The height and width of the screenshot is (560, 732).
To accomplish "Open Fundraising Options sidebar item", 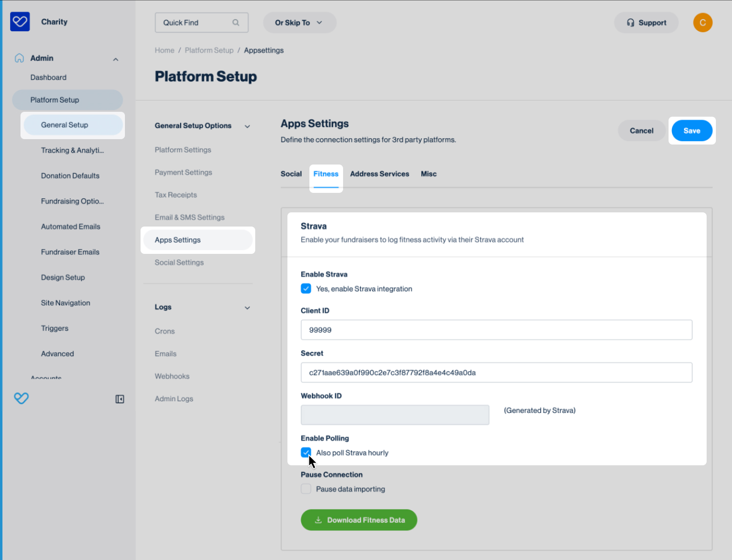I will click(x=72, y=201).
